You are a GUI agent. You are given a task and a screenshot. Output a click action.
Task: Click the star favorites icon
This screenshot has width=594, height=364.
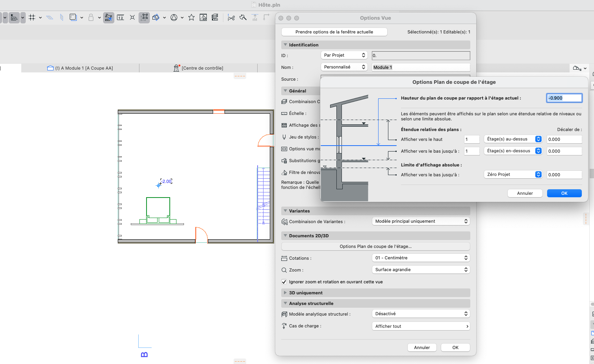pyautogui.click(x=191, y=17)
